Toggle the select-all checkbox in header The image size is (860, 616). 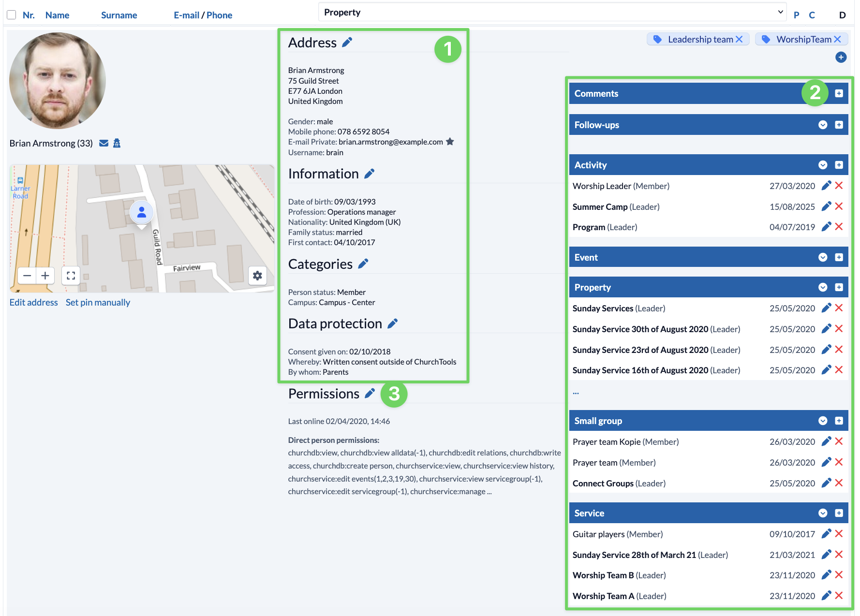click(x=12, y=15)
